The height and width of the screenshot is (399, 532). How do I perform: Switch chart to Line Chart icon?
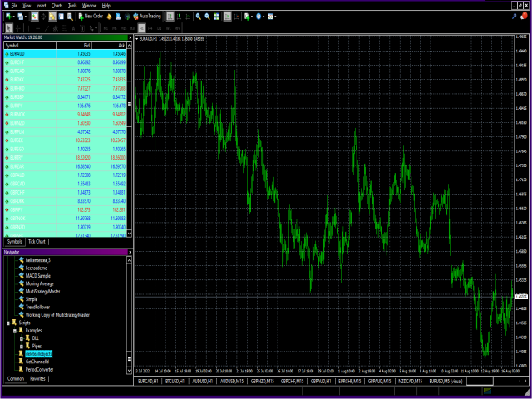pyautogui.click(x=188, y=17)
